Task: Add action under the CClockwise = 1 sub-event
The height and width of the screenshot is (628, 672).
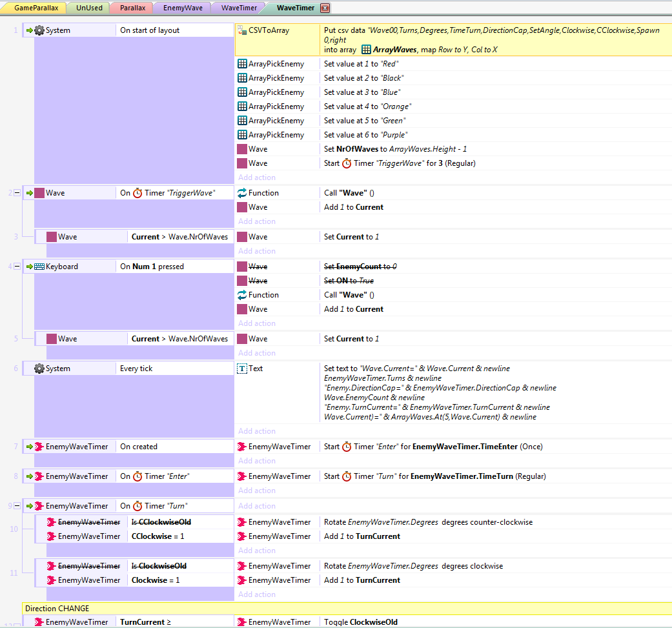Action: pyautogui.click(x=257, y=551)
